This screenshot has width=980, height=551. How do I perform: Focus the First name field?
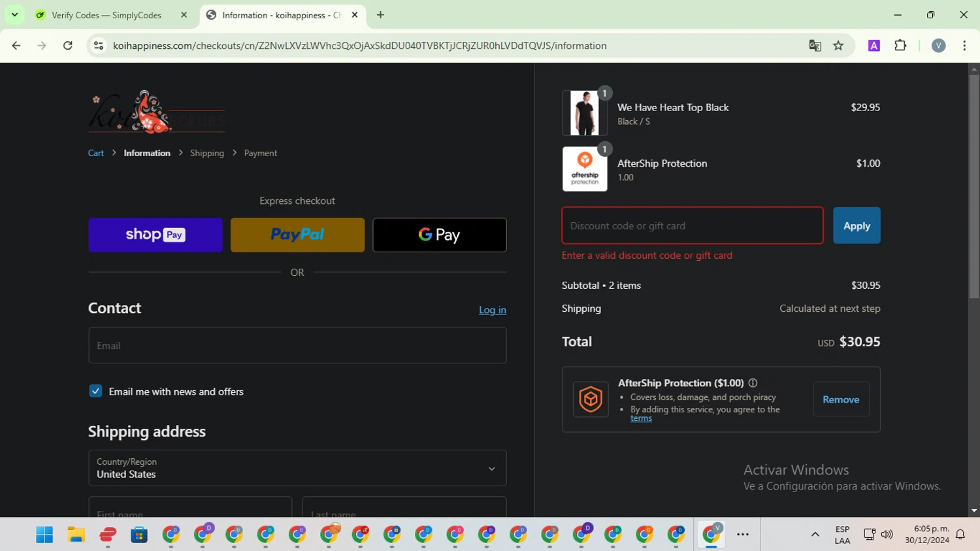190,507
